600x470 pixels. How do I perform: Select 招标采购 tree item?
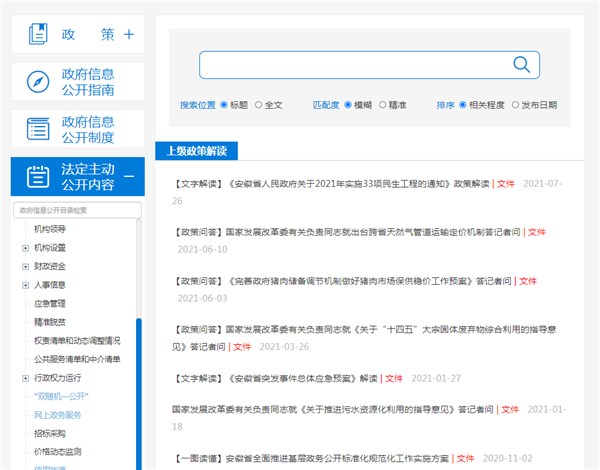coord(50,433)
